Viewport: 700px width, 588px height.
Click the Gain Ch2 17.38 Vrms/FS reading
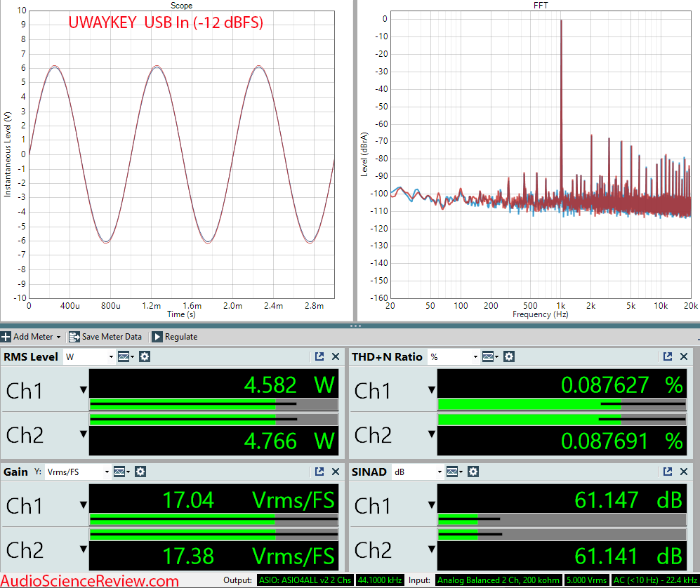249,556
